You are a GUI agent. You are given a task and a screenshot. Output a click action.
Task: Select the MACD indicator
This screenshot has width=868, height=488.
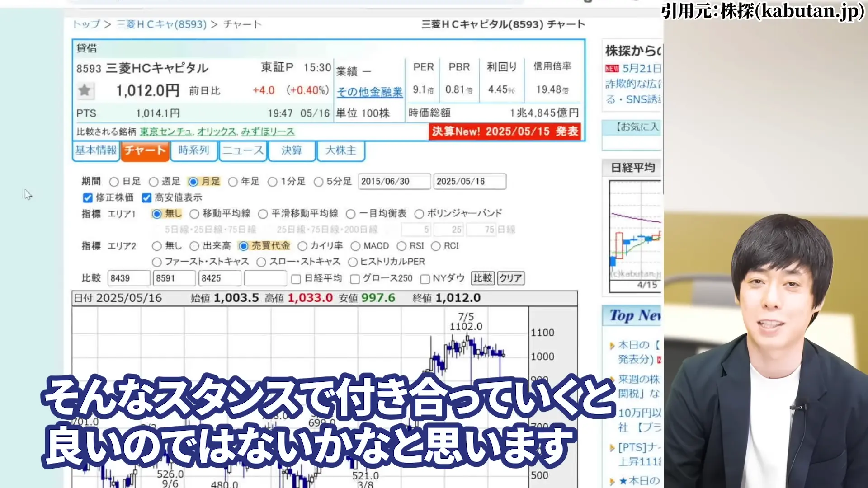click(x=355, y=246)
